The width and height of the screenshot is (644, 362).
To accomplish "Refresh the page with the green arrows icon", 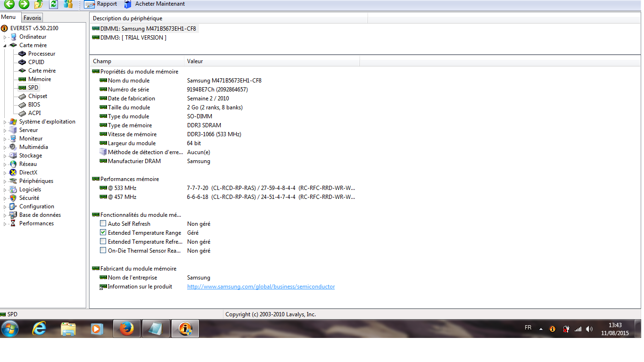I will pos(53,4).
